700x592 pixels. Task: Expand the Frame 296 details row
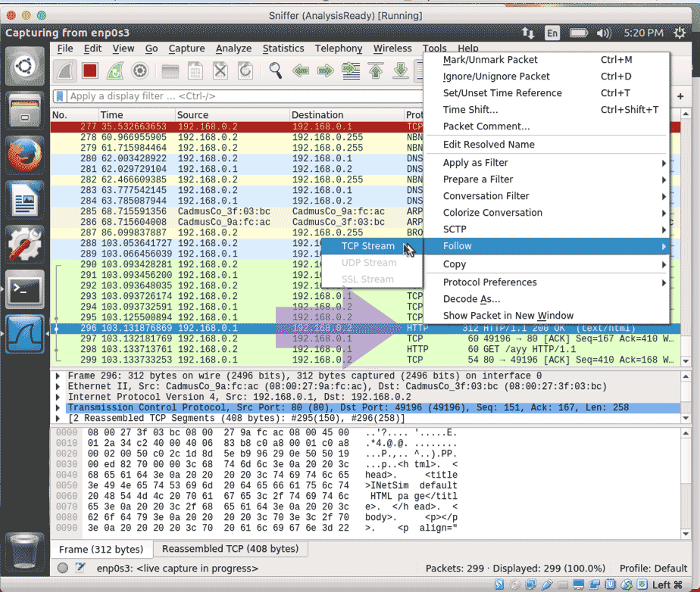[59, 375]
